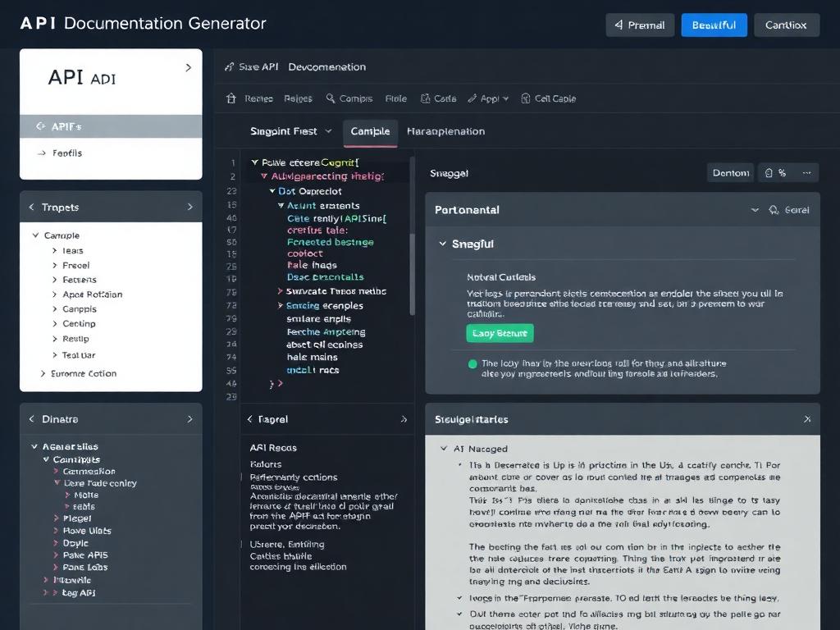
Task: Click the API Reods heading
Action: pos(273,448)
